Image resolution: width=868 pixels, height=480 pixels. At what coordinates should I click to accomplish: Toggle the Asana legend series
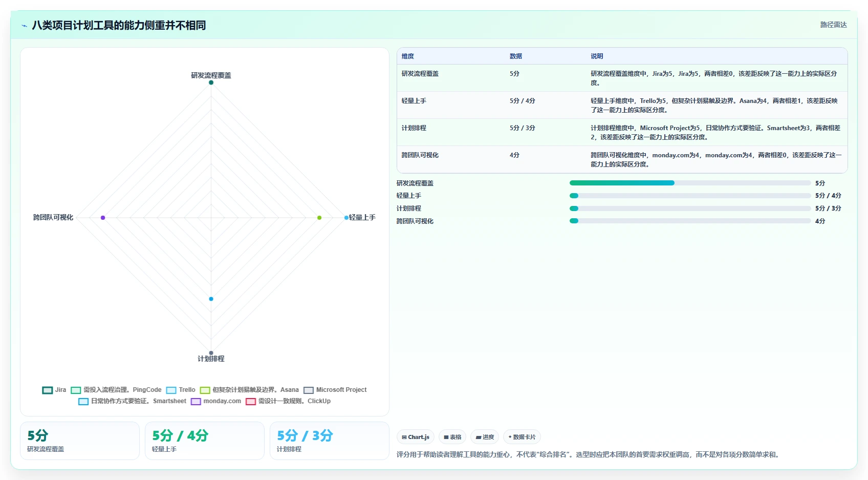pyautogui.click(x=249, y=390)
